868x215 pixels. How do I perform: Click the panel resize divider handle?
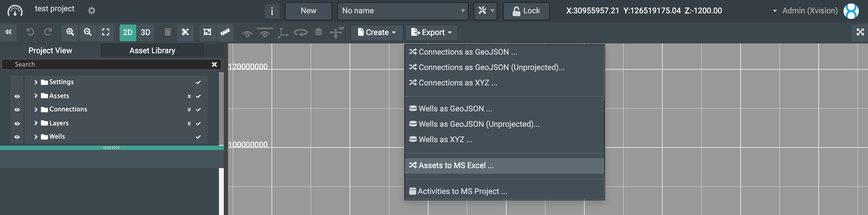pos(112,148)
